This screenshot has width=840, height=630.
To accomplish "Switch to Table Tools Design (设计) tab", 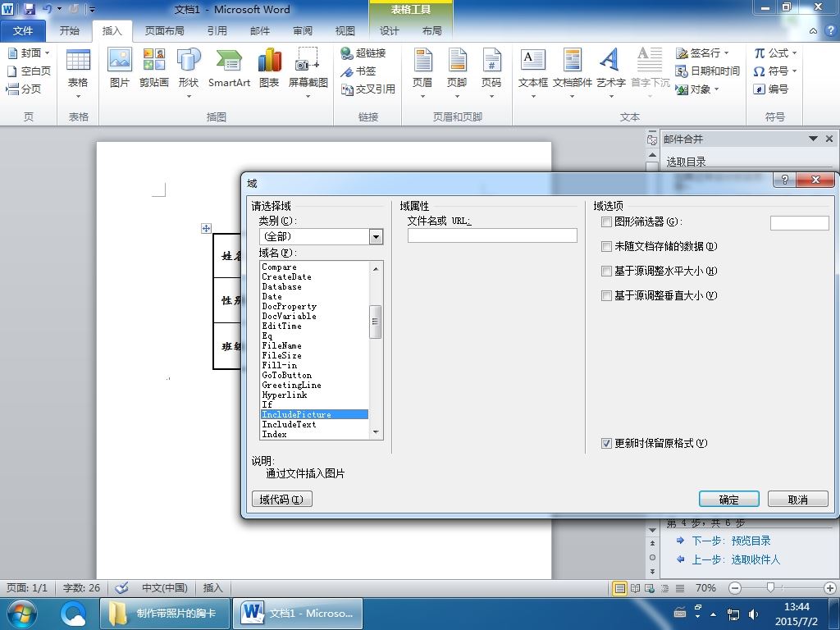I will point(389,31).
